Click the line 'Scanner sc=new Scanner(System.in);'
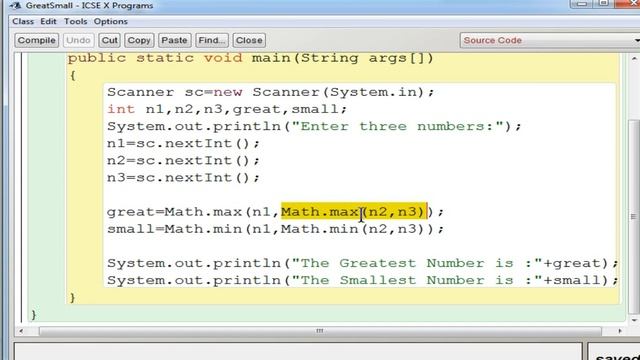The image size is (640, 360). (x=270, y=92)
